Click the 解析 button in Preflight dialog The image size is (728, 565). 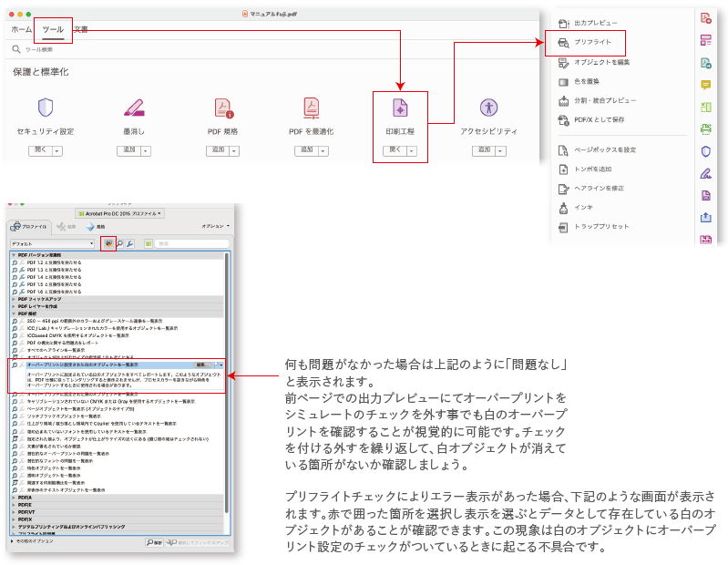(x=155, y=542)
